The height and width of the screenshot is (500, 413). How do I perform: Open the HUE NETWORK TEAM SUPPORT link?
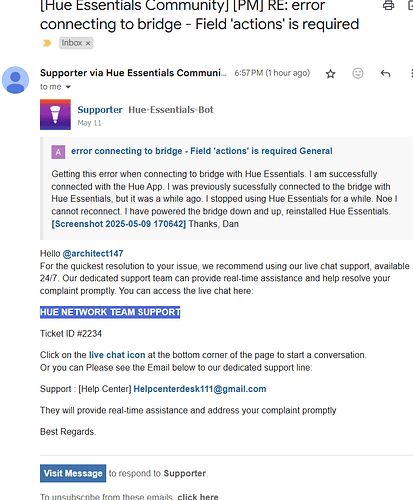click(110, 312)
